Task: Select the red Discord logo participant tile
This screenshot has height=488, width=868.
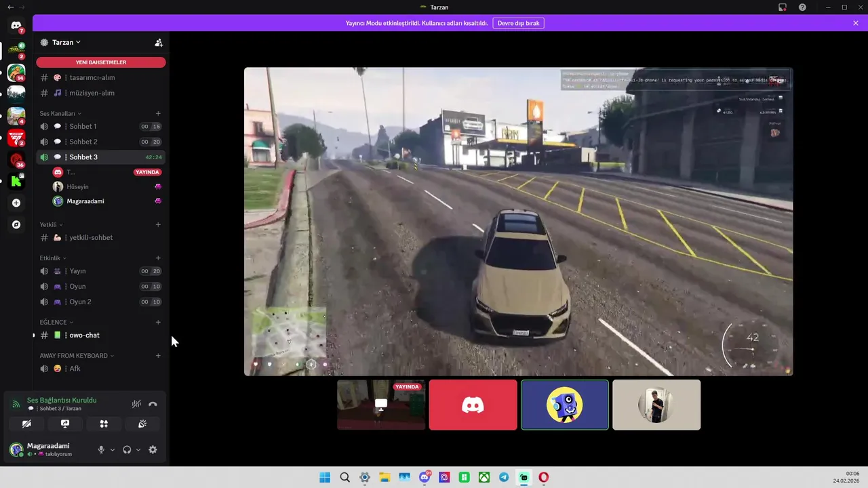Action: click(473, 405)
